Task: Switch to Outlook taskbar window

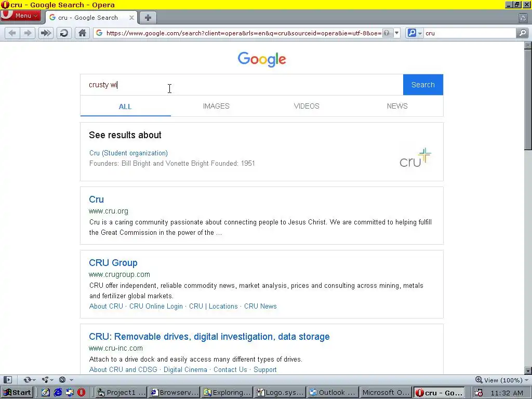Action: coord(333,393)
